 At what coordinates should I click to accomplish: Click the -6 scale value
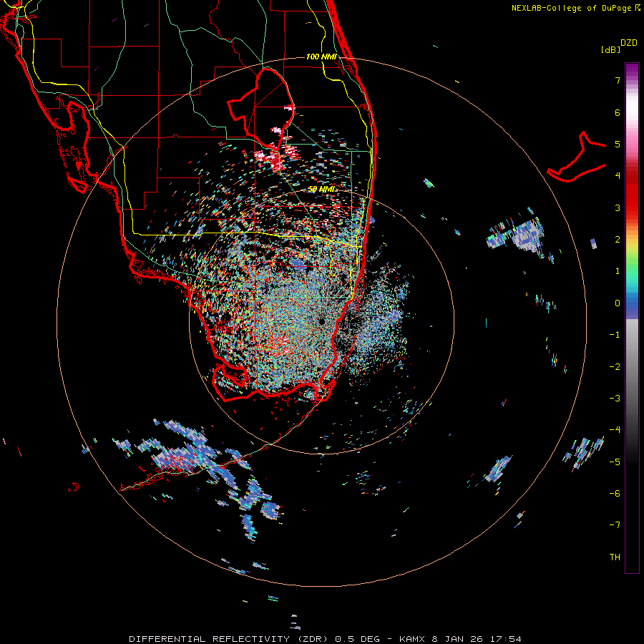(615, 494)
